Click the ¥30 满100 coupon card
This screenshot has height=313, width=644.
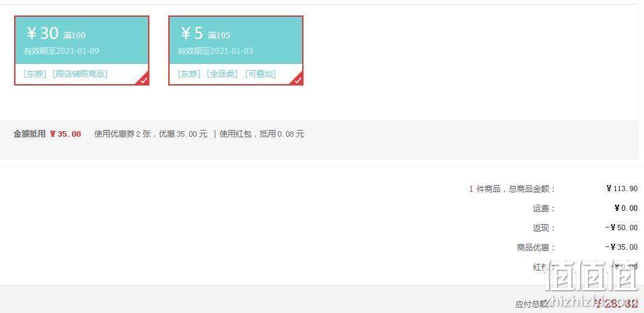[81, 50]
